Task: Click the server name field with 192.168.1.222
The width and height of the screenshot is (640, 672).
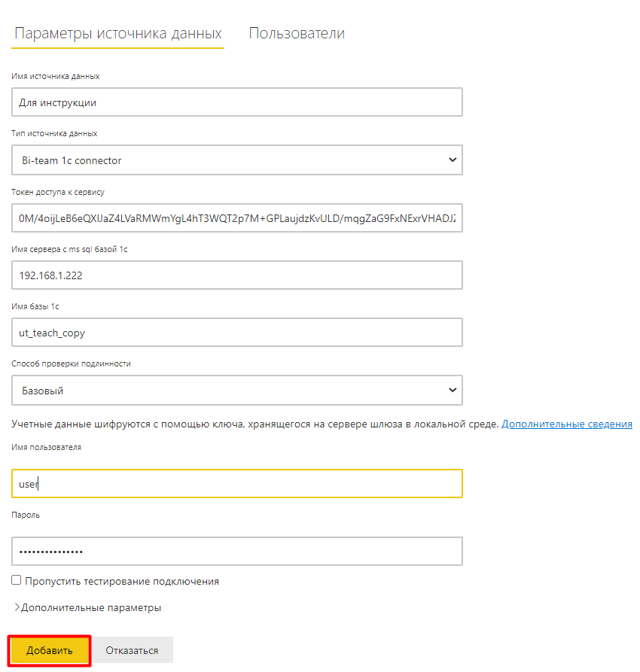Action: (237, 275)
